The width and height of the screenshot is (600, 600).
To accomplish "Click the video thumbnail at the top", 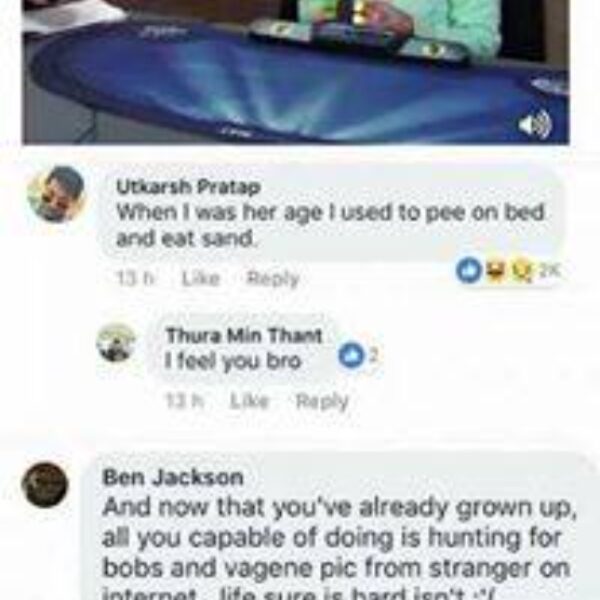I will click(x=296, y=72).
